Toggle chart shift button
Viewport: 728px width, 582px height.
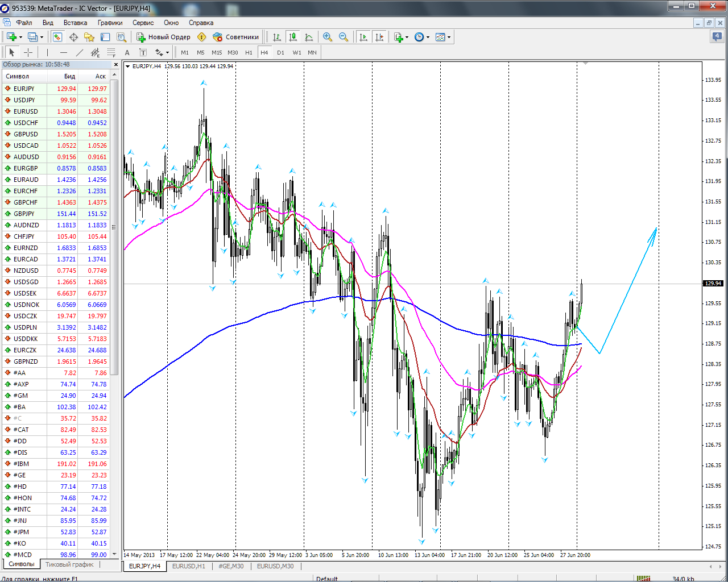379,37
